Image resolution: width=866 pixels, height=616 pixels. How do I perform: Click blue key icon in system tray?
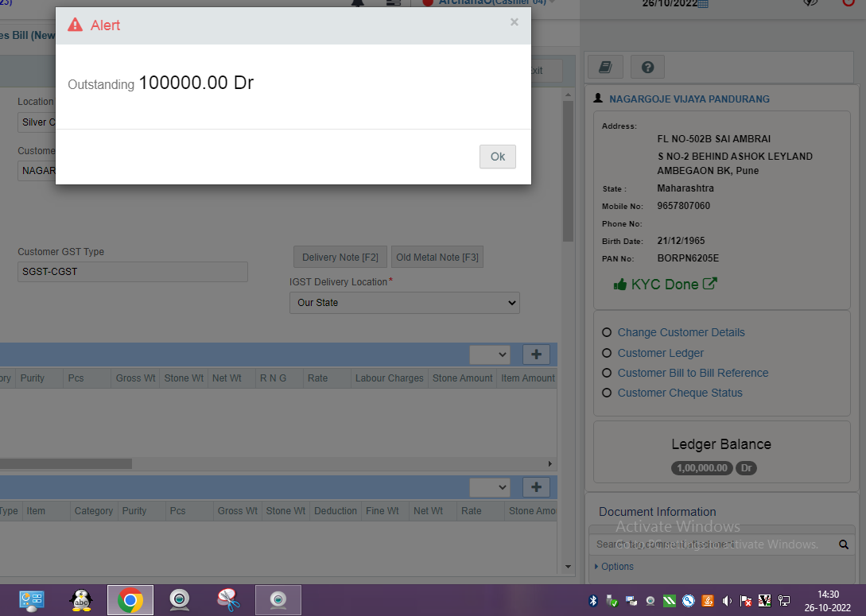(688, 601)
